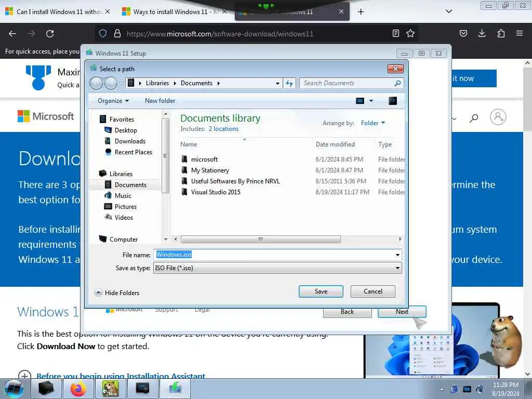
Task: Open the Save as type combo box
Action: 277,268
